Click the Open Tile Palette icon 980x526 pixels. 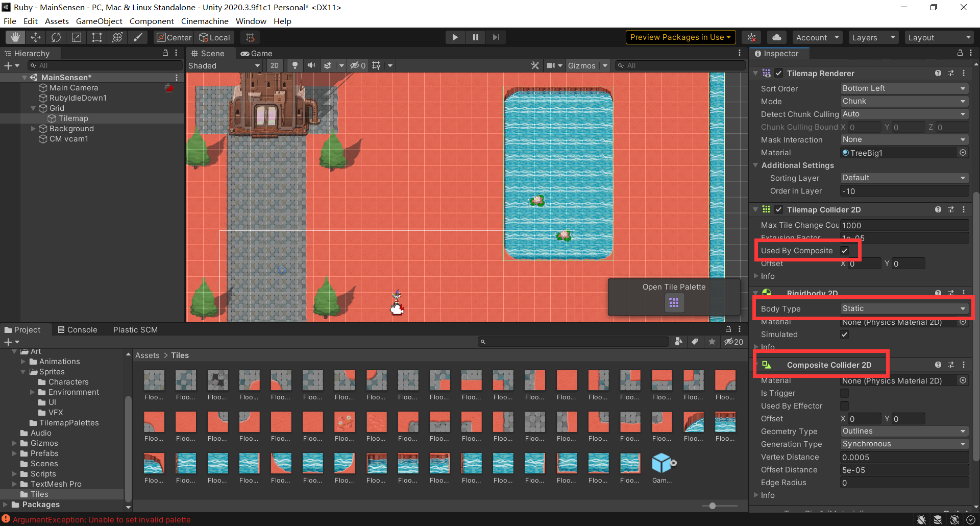click(x=674, y=302)
